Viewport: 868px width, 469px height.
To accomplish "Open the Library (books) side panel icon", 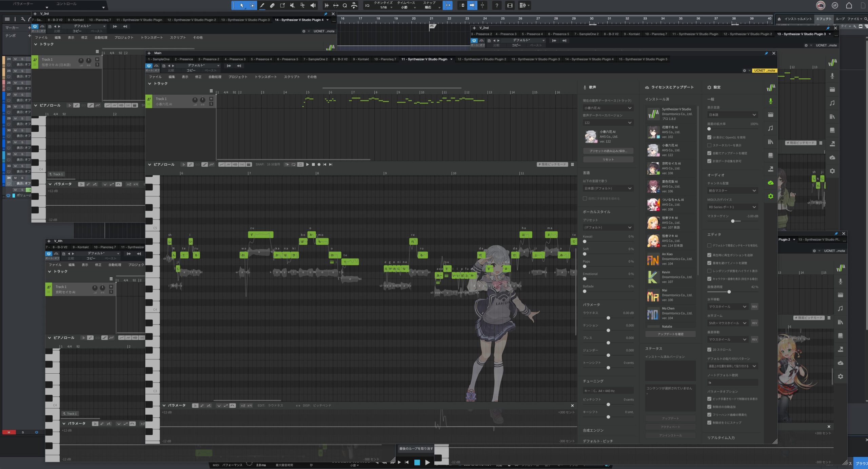I will 770,142.
